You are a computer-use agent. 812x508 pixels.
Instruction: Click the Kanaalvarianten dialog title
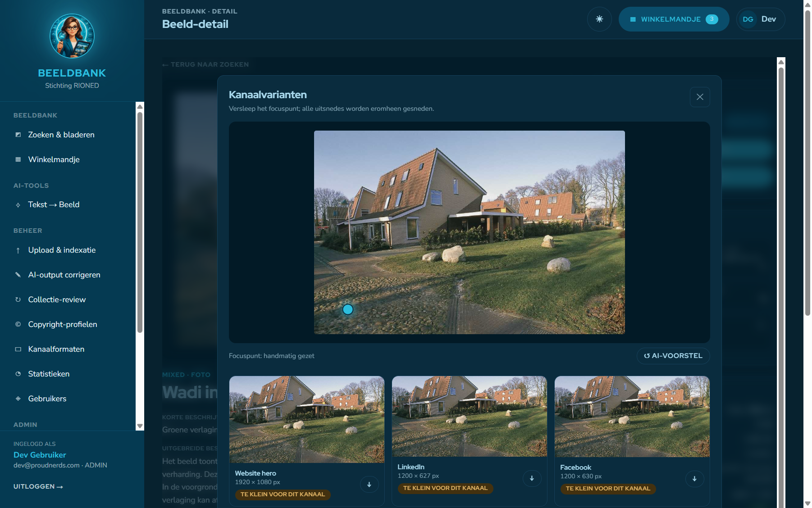coord(268,95)
